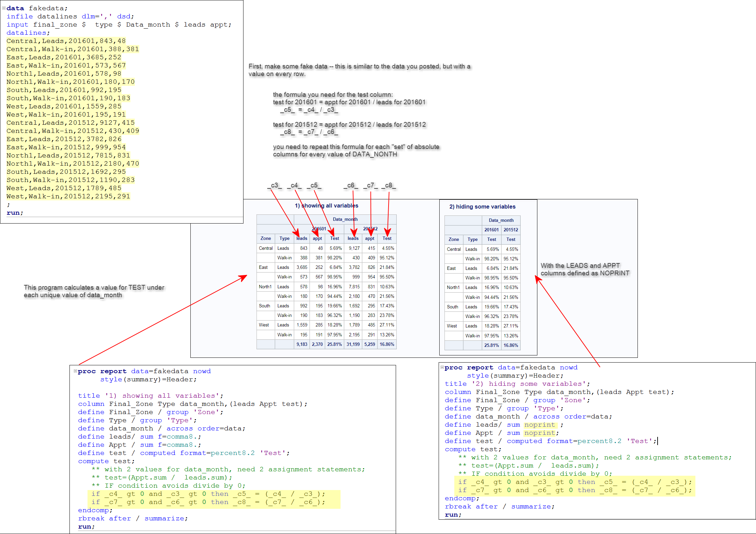Collapse the 'data fakedata' code block
Image resolution: width=756 pixels, height=534 pixels.
click(x=4, y=8)
